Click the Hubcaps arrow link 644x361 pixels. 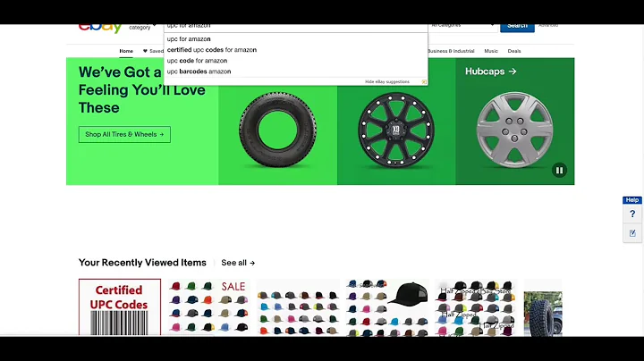490,71
